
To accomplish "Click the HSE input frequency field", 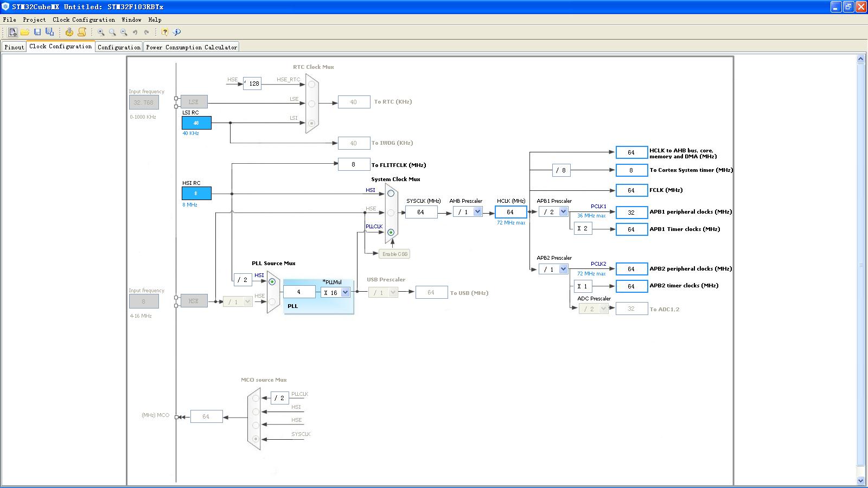I will click(144, 301).
